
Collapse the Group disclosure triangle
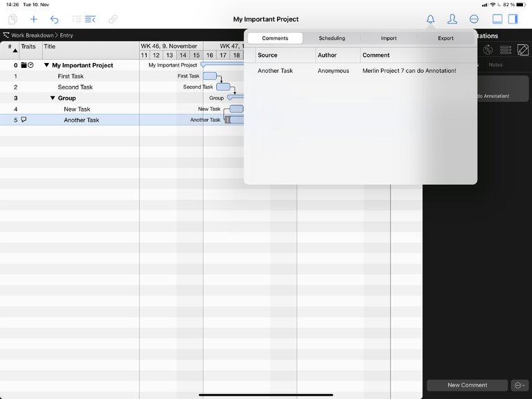53,98
